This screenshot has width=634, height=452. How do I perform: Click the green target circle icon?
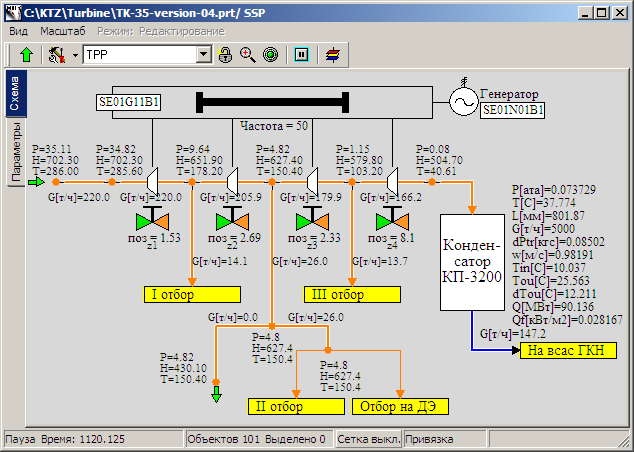point(270,54)
